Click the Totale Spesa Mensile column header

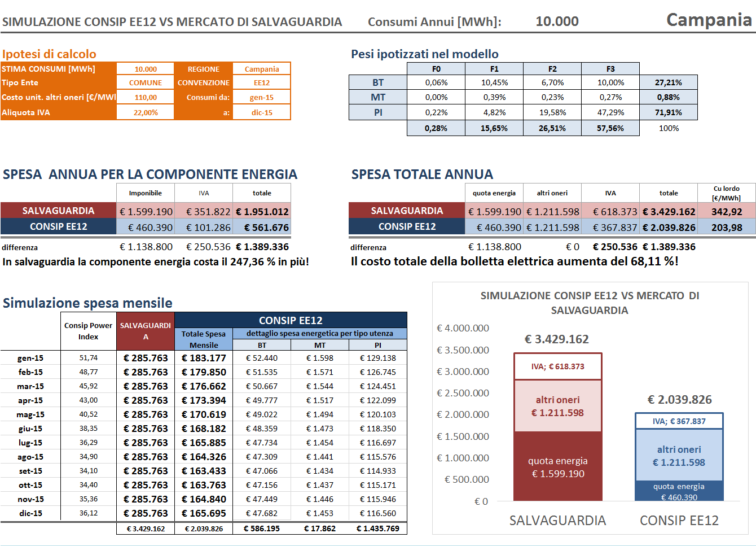pyautogui.click(x=203, y=339)
